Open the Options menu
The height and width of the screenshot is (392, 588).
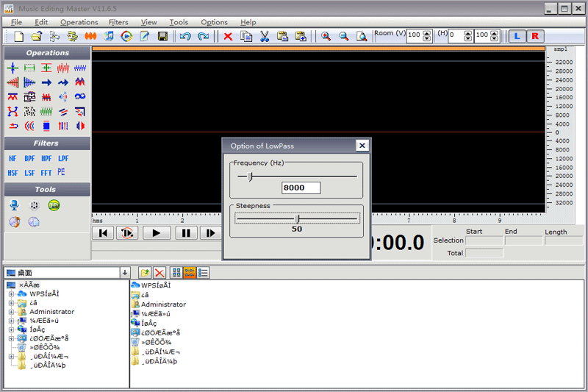coord(214,22)
